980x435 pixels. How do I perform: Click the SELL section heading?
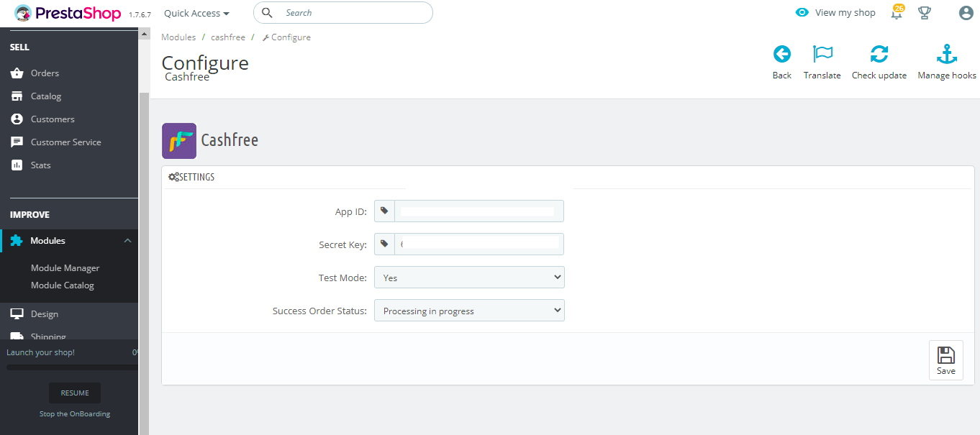click(19, 47)
